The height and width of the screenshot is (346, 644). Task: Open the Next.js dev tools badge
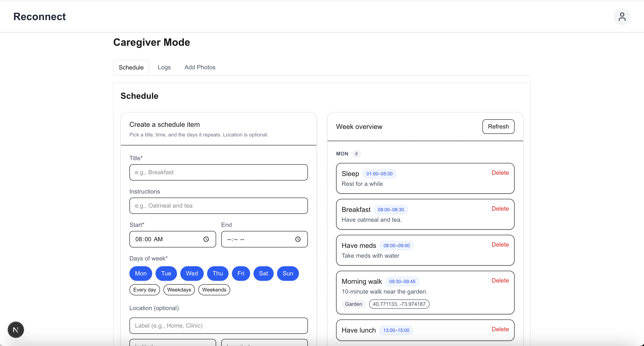(16, 330)
